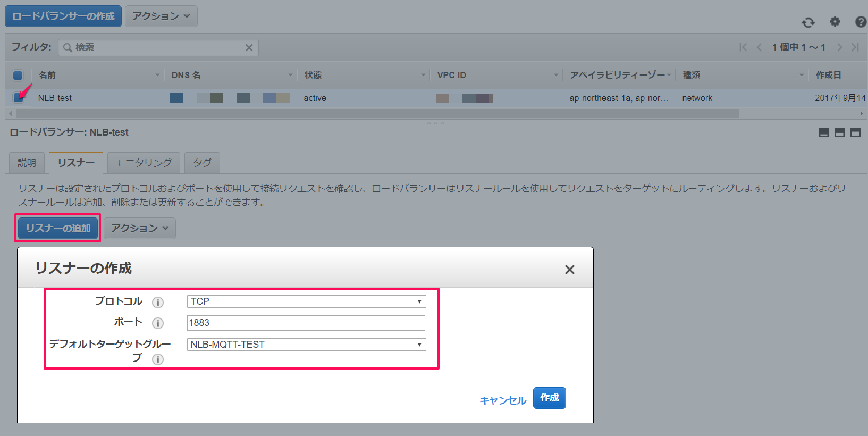Switch to the モニタリング tab
Screen dimensions: 868x436
pos(144,163)
